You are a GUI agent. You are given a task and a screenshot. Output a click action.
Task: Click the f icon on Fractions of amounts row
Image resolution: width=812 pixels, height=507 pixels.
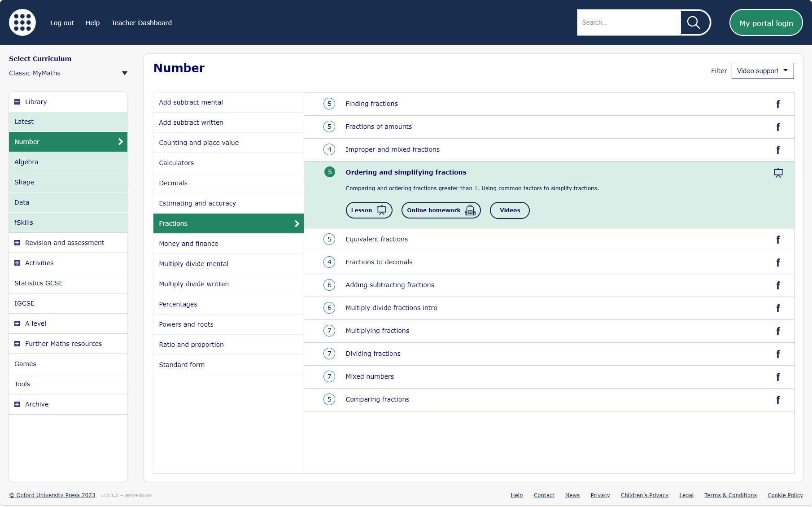[x=778, y=127]
